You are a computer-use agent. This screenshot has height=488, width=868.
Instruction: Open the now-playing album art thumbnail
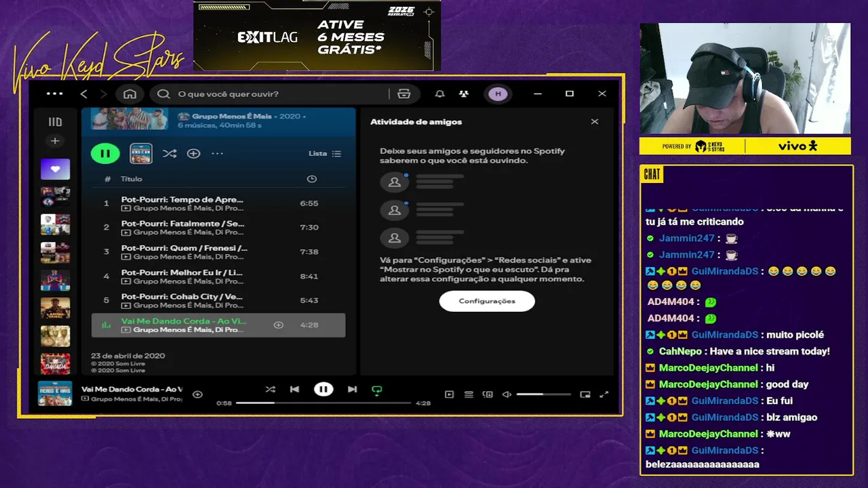[55, 394]
